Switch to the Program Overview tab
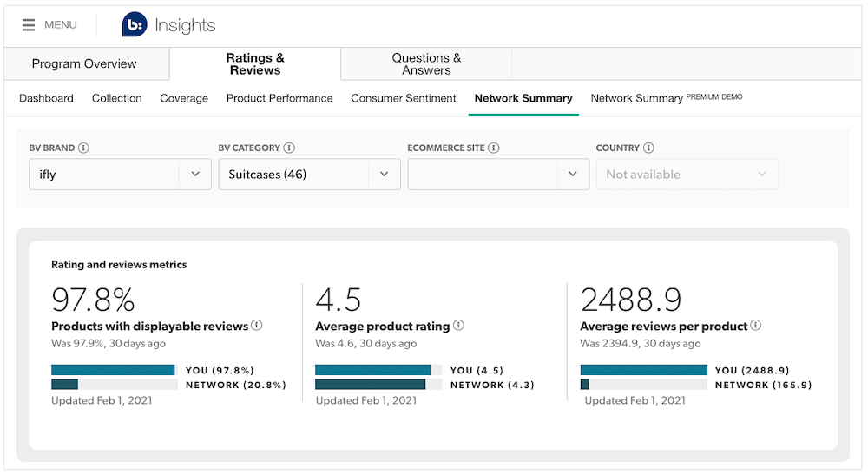Image resolution: width=868 pixels, height=475 pixels. tap(84, 64)
